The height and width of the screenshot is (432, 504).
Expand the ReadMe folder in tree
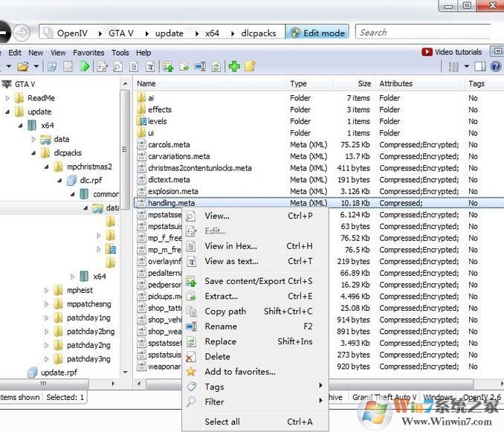pos(7,98)
